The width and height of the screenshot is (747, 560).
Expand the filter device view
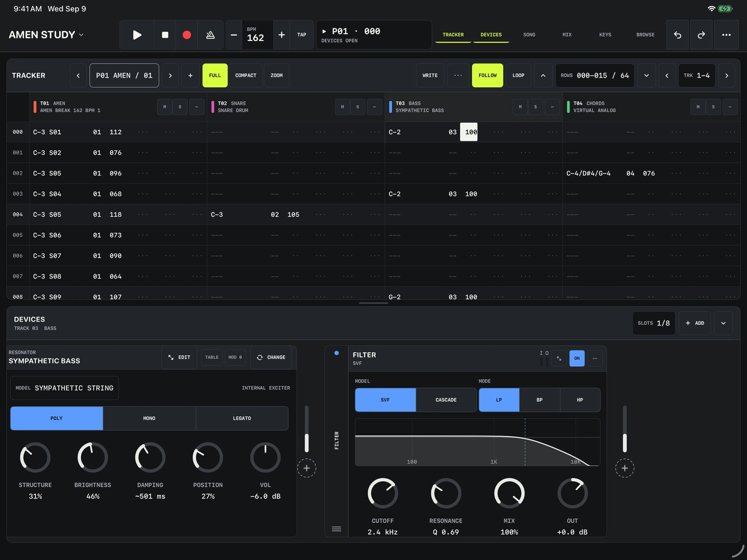tap(559, 358)
